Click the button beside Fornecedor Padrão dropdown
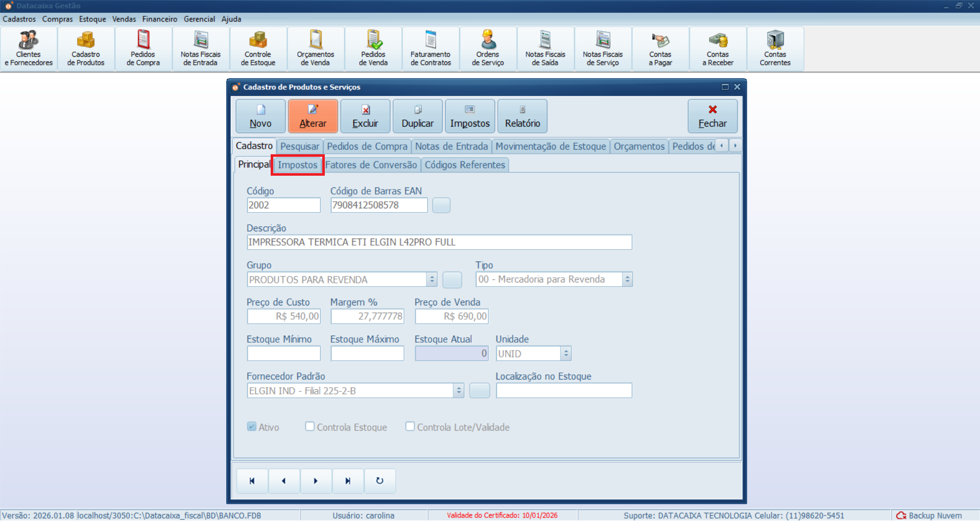This screenshot has width=980, height=521. coord(480,391)
